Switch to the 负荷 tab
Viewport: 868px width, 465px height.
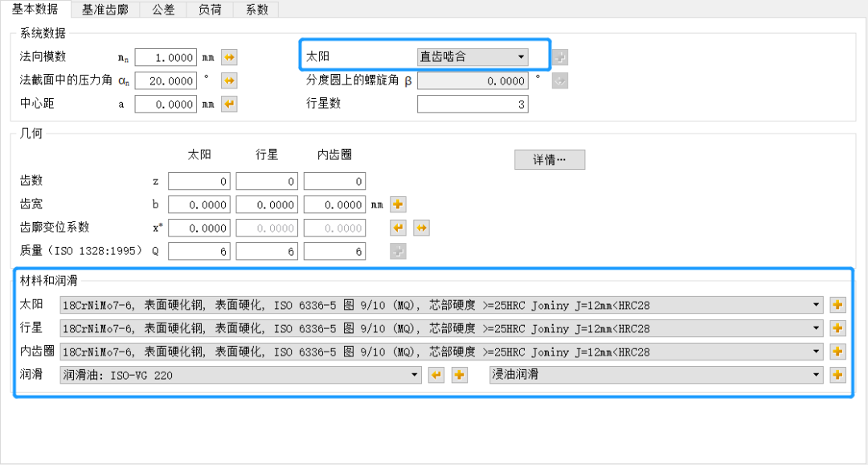[211, 10]
